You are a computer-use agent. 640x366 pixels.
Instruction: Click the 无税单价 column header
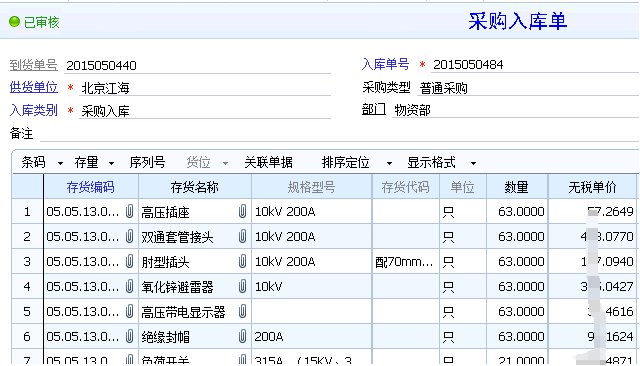click(592, 187)
